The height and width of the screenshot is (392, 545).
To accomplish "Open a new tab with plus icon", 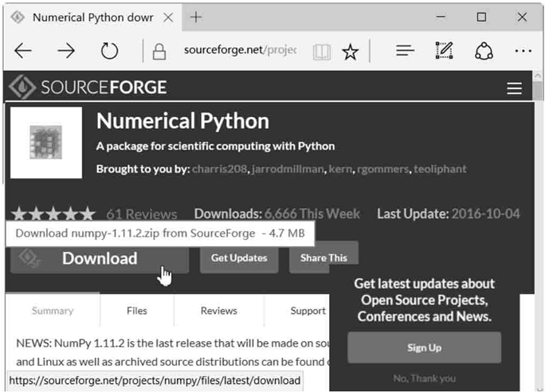I will tap(196, 17).
